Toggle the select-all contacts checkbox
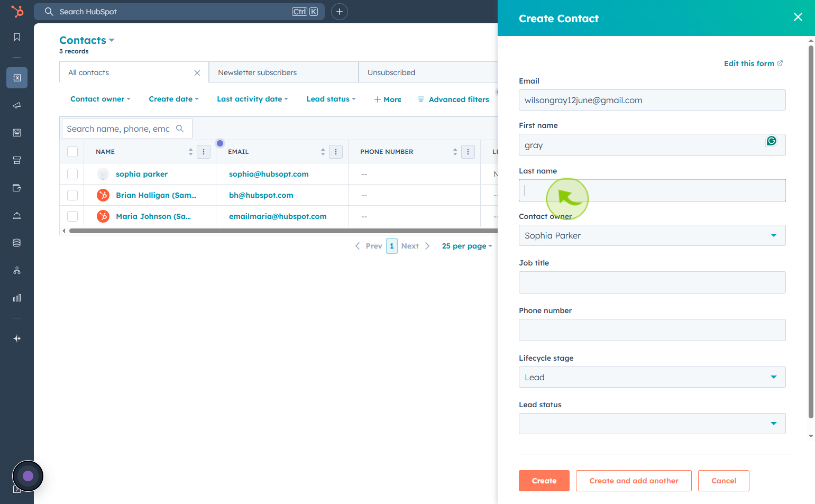This screenshot has height=504, width=815. point(72,152)
